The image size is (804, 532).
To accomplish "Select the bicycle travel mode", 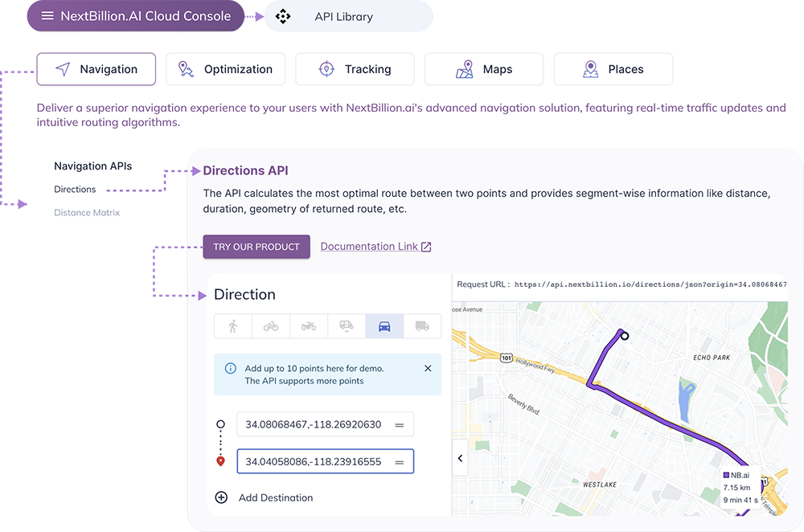I will [x=271, y=325].
